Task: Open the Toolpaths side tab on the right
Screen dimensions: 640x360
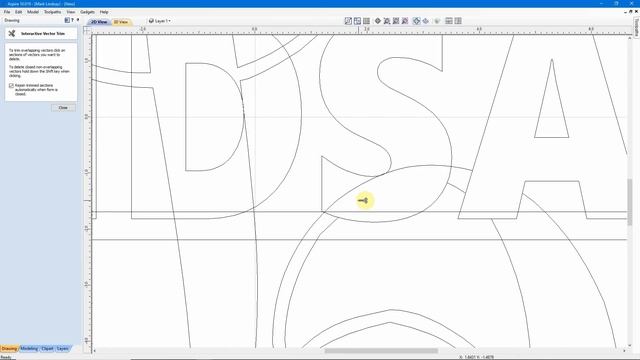Action: [636, 27]
